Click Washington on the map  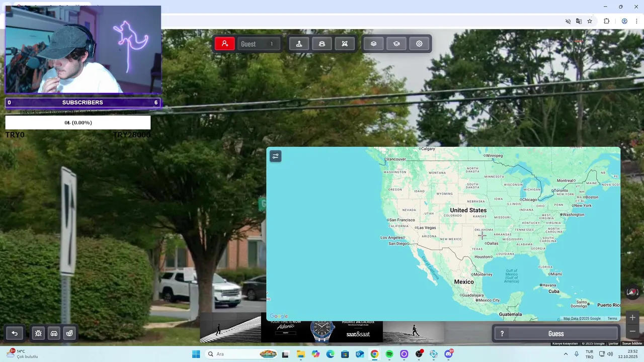click(x=572, y=215)
